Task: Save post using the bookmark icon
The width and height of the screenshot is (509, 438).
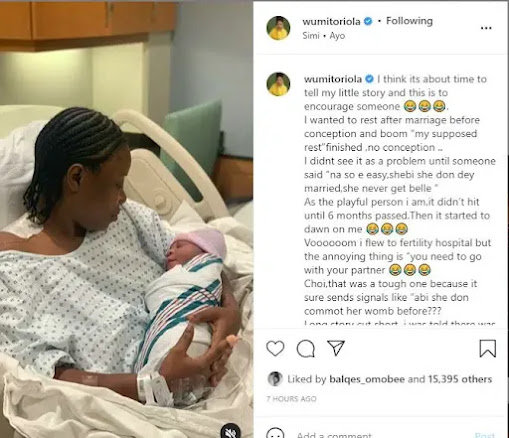Action: pyautogui.click(x=487, y=348)
